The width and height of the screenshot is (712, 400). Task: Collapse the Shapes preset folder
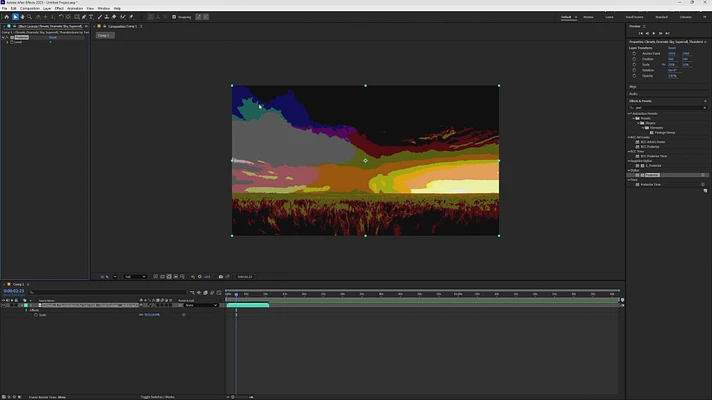point(638,123)
